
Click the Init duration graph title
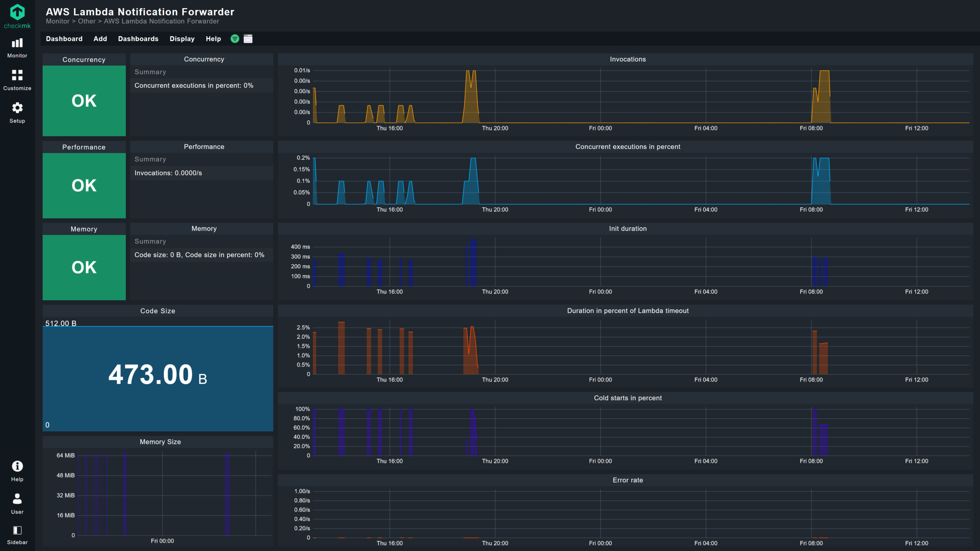[x=628, y=229]
